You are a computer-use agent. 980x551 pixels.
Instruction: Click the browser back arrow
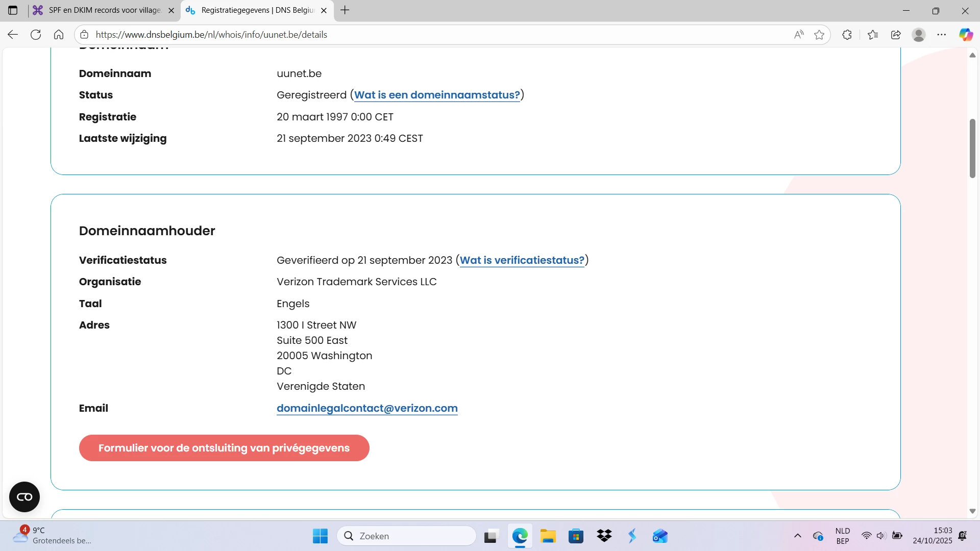(13, 35)
